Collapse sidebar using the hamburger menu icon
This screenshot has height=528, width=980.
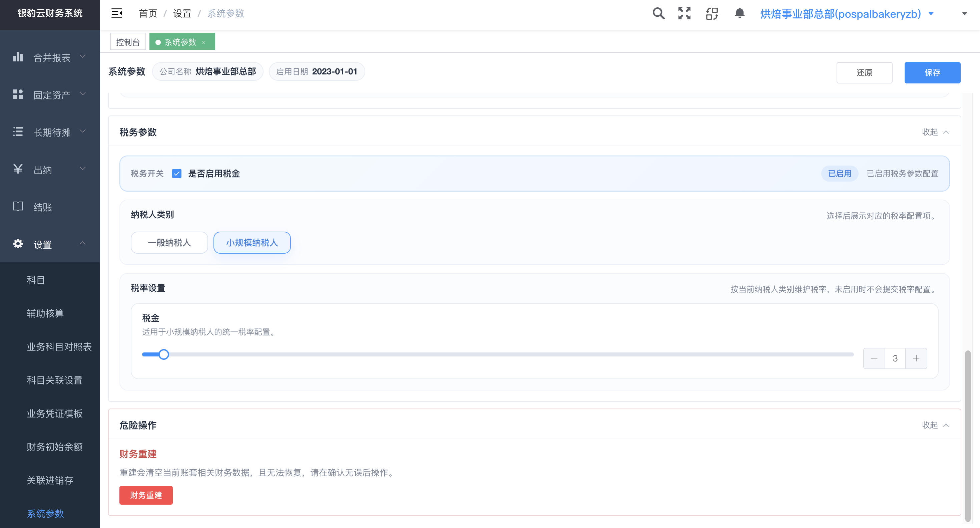click(116, 13)
